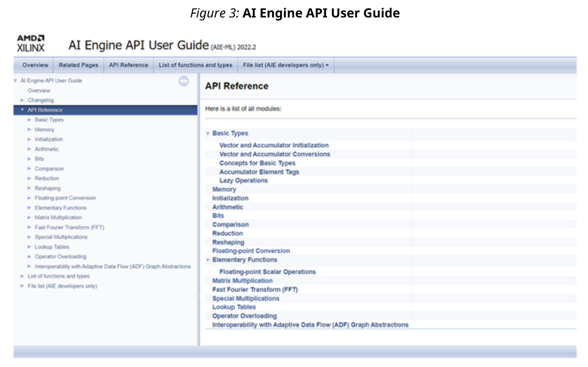
Task: Open the main-list Interoperability with ADF Graph Abstractions link
Action: pos(310,325)
